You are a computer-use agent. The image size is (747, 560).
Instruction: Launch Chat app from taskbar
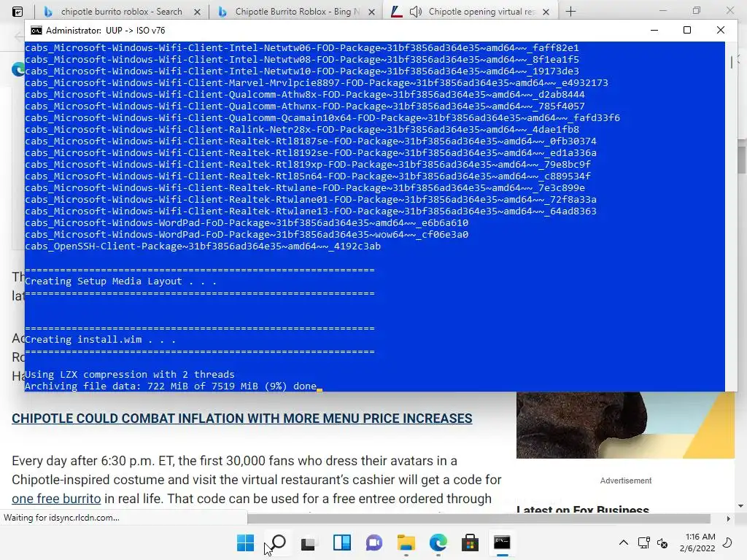[374, 542]
